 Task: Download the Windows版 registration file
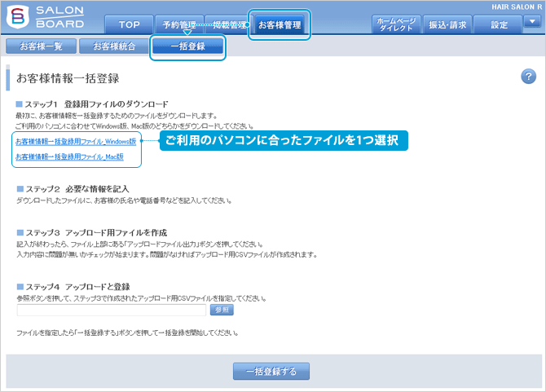pos(76,141)
